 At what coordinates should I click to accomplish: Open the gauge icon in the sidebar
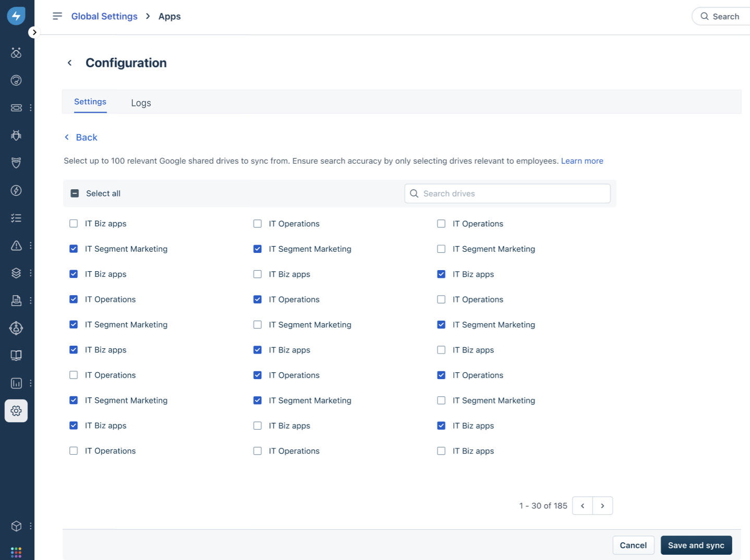click(x=16, y=80)
